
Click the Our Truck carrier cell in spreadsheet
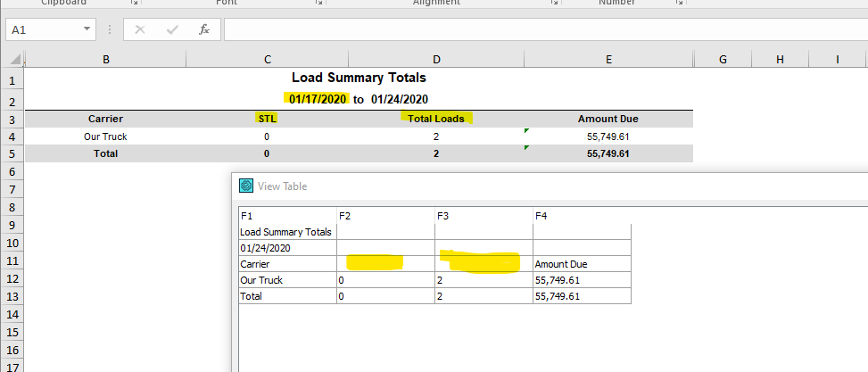(105, 136)
